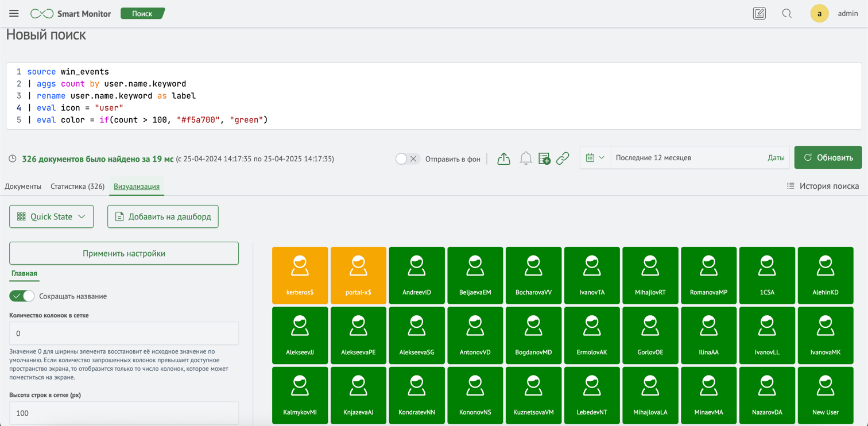Click the RomanovaMP user icon tile

click(709, 275)
